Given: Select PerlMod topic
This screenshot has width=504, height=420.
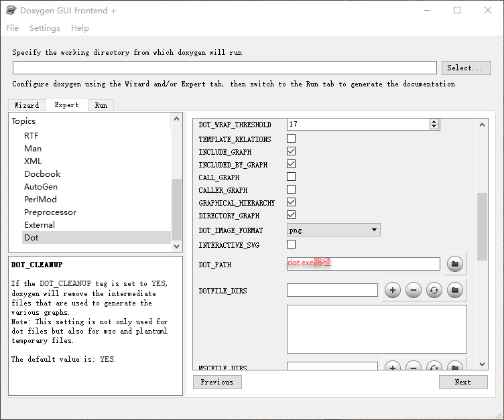Looking at the screenshot, I should tap(40, 199).
